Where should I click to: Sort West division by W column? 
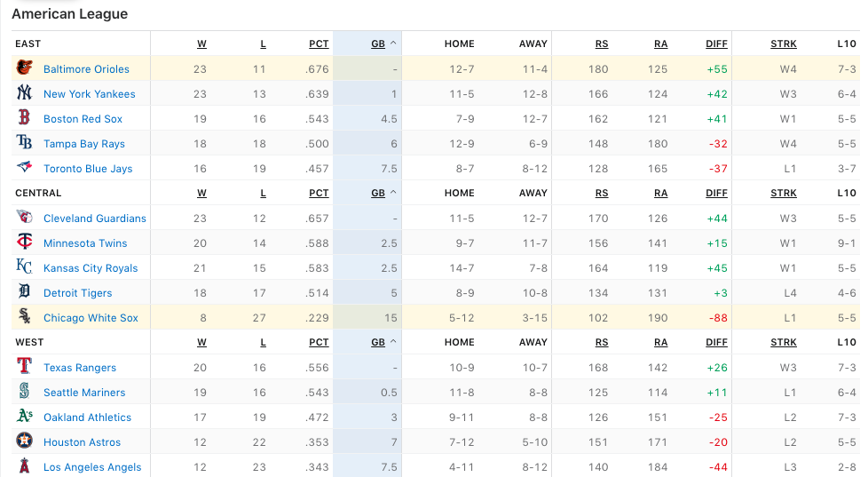[x=201, y=342]
